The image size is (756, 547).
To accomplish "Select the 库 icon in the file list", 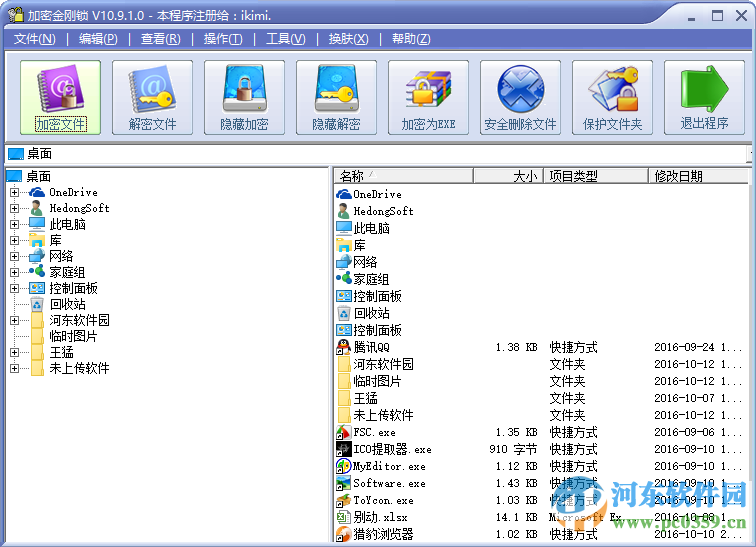I will point(344,245).
